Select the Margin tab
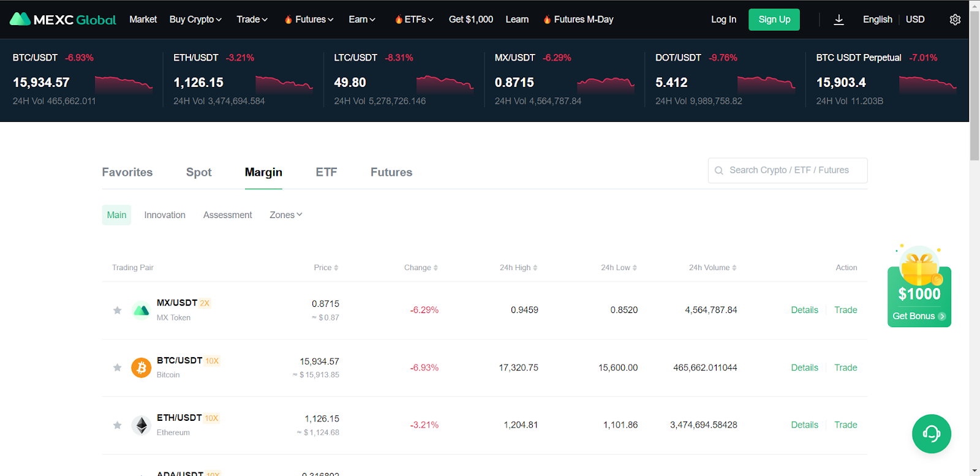The image size is (980, 476). (x=263, y=172)
